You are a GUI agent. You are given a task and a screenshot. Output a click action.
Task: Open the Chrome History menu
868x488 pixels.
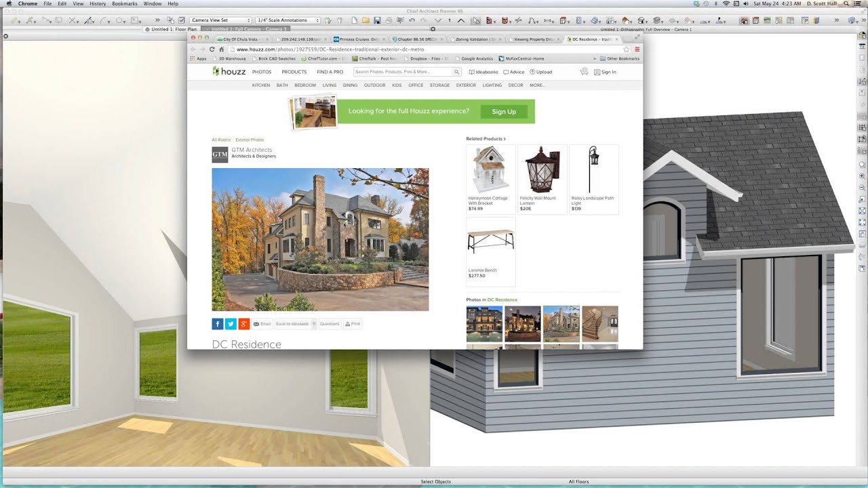pos(98,3)
